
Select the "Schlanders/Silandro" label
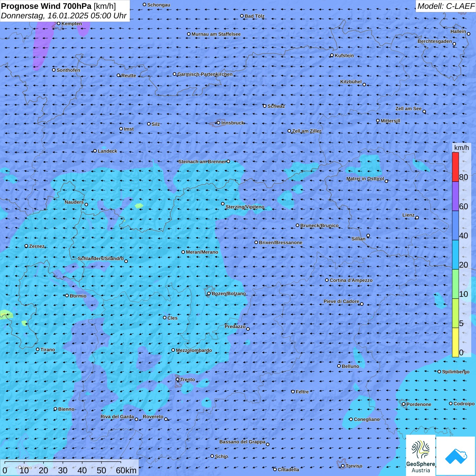(x=101, y=258)
